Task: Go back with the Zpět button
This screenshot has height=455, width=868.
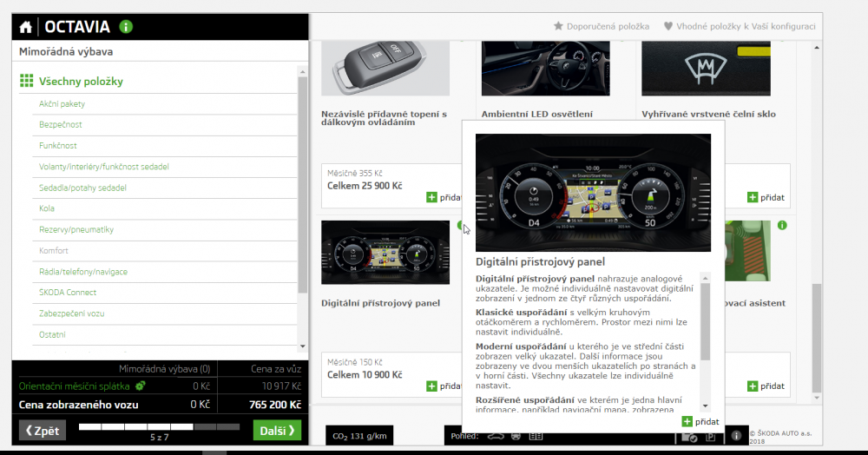Action: (x=43, y=431)
